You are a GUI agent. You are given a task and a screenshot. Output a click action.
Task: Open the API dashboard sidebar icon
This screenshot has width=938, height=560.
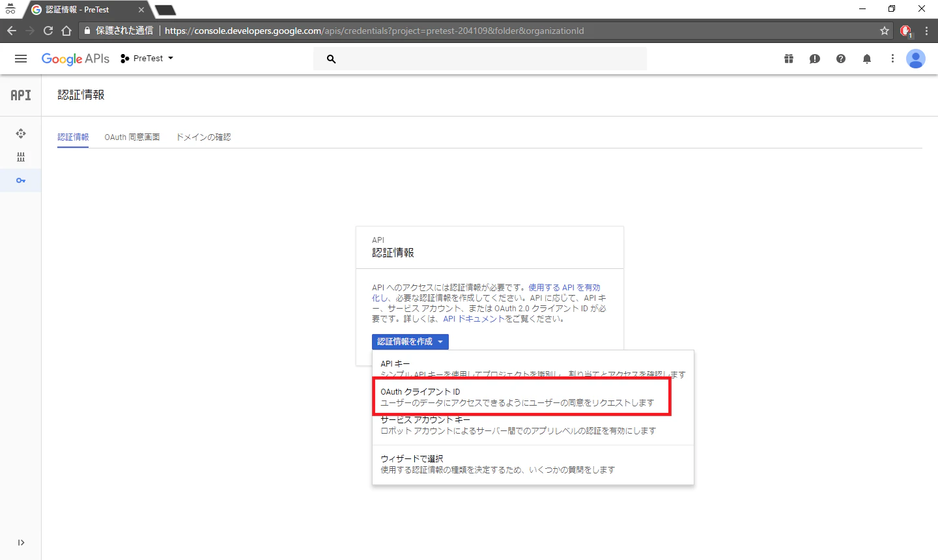click(21, 133)
